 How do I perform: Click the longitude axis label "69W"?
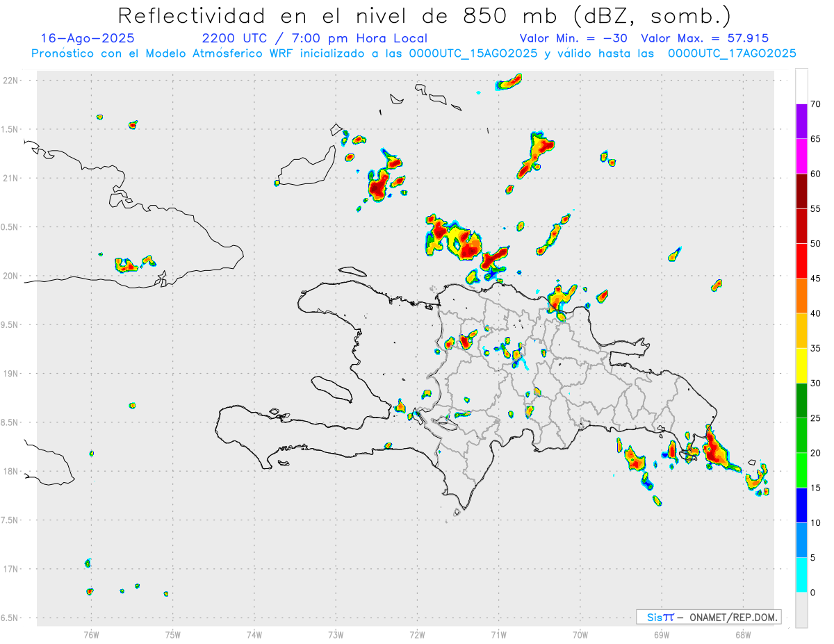[x=662, y=635]
